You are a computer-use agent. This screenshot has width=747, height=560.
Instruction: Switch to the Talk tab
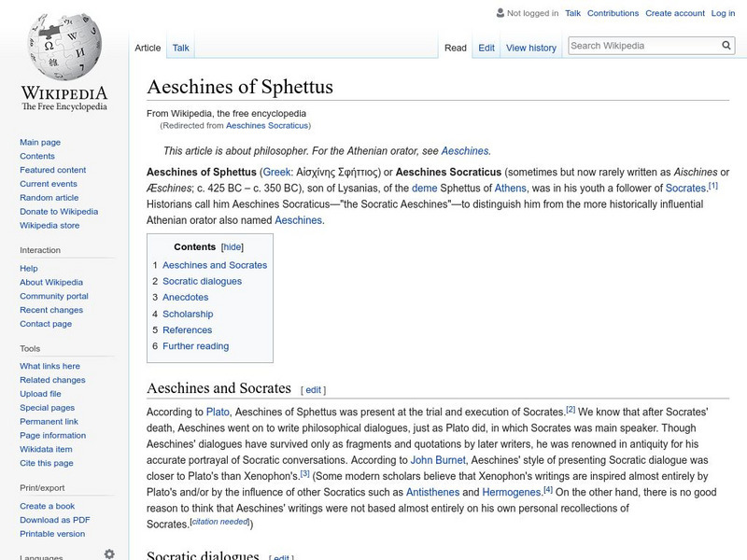(178, 47)
